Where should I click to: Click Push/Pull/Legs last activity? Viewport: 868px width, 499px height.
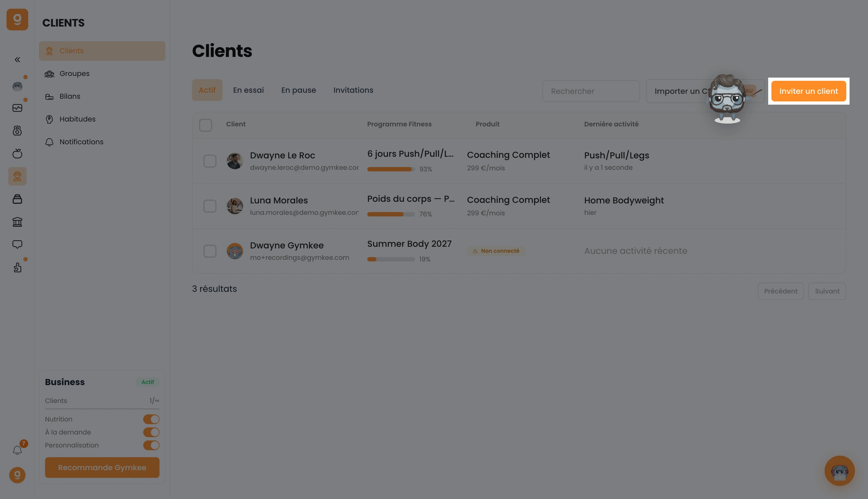[617, 155]
